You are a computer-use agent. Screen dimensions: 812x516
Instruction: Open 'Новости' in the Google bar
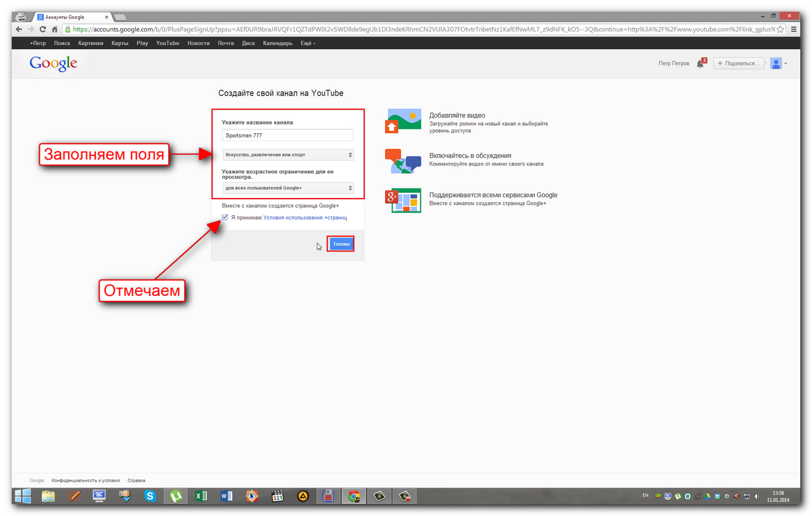tap(198, 43)
